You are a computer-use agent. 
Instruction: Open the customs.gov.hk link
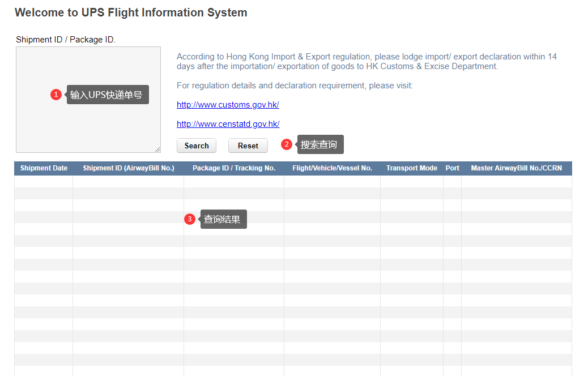pos(228,105)
